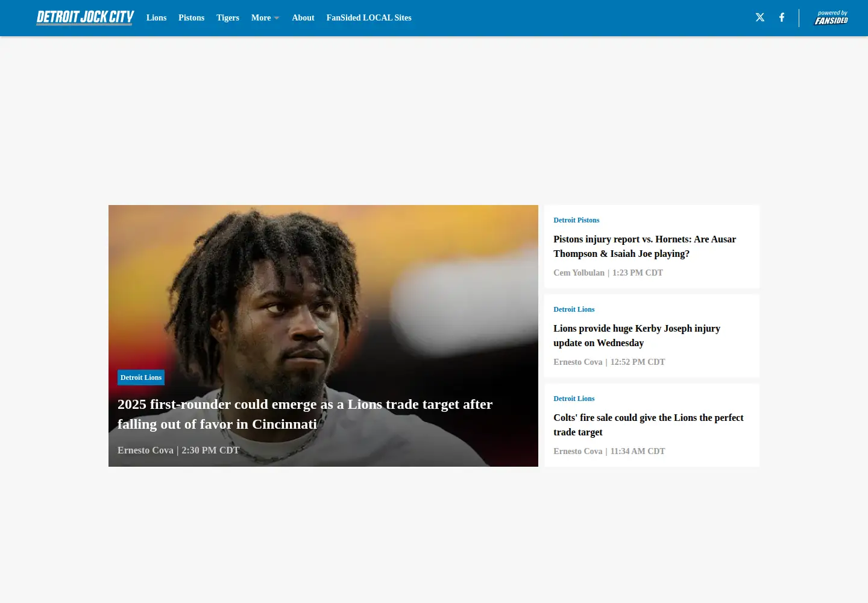The image size is (868, 603).
Task: Read the Kerby Joseph injury update article
Action: (x=637, y=336)
